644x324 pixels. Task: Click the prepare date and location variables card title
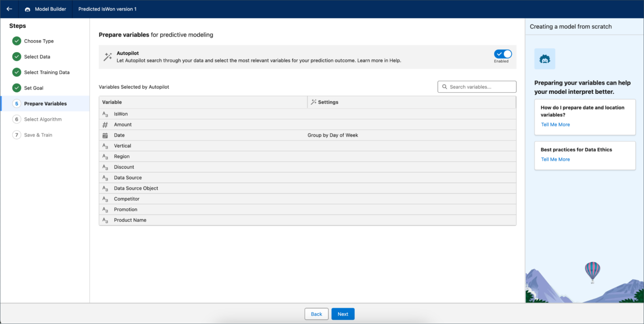click(583, 111)
